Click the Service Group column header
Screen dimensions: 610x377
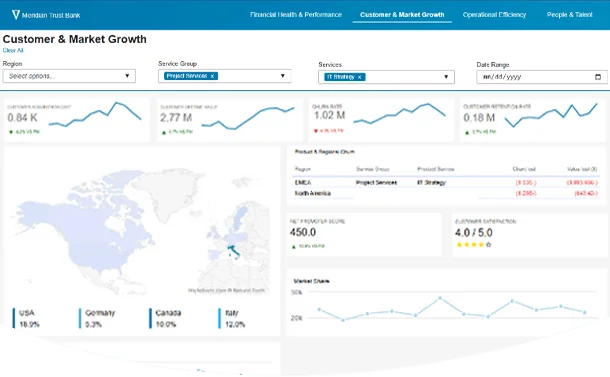pos(372,169)
